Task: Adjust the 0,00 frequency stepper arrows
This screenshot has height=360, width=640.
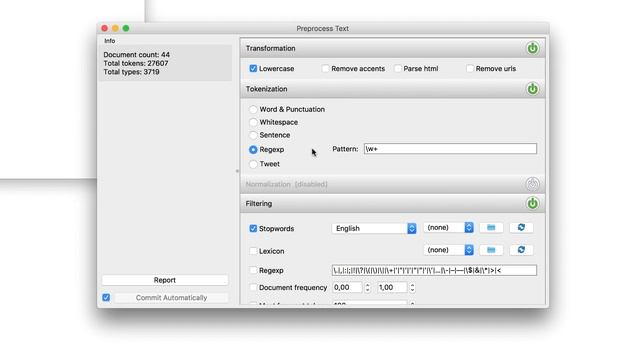Action: coord(368,287)
